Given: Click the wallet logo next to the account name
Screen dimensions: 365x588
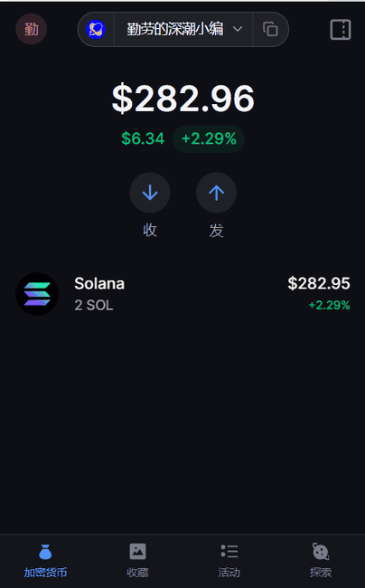Looking at the screenshot, I should (96, 29).
